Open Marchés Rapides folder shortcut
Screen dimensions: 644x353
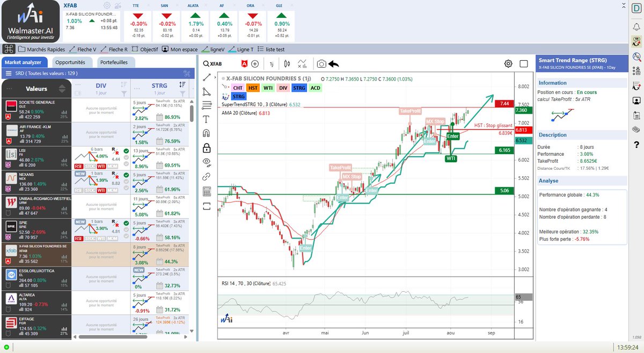pos(42,49)
